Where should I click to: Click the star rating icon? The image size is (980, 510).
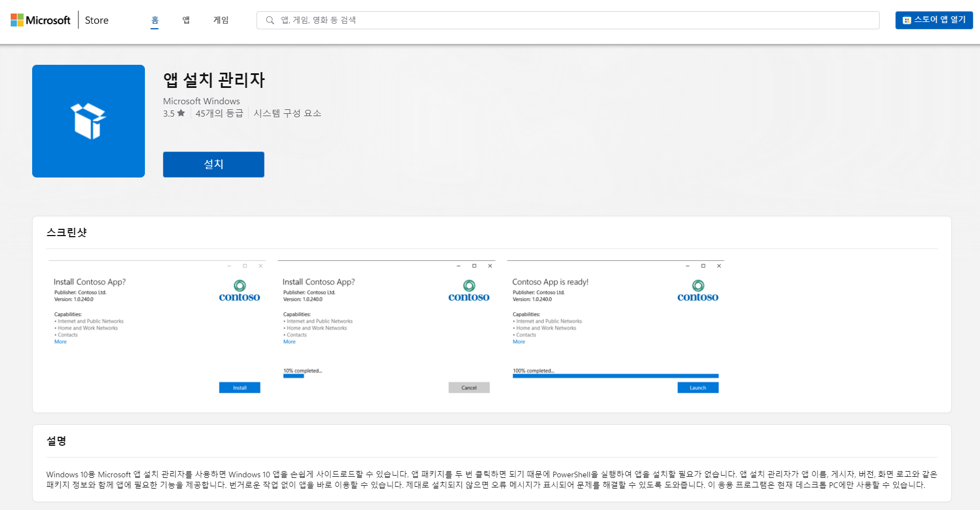tap(181, 113)
